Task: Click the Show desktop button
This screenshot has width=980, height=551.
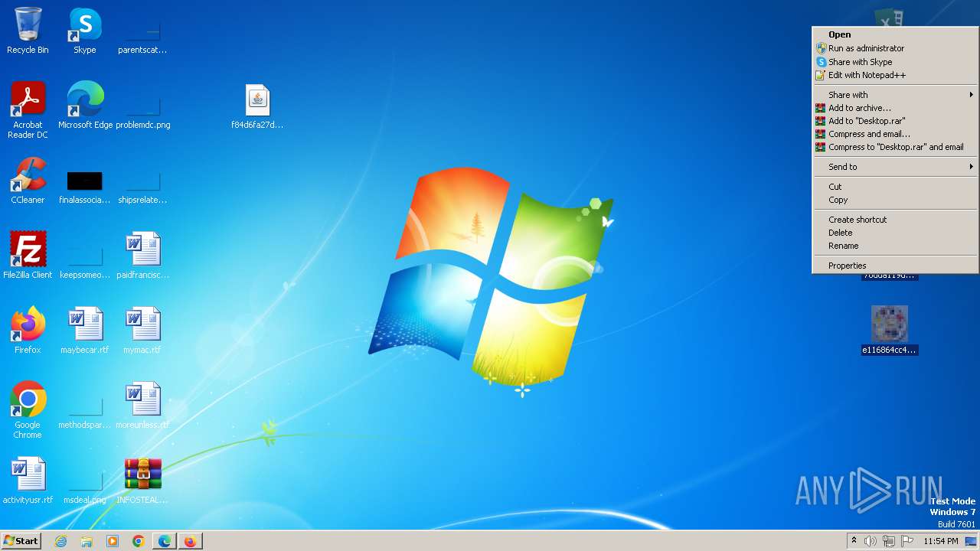Action: point(972,541)
